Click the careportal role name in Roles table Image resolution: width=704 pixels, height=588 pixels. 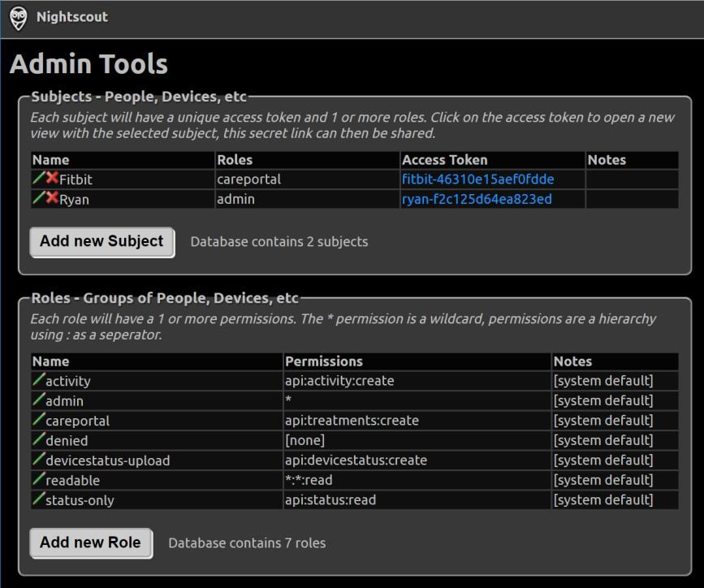click(x=77, y=421)
